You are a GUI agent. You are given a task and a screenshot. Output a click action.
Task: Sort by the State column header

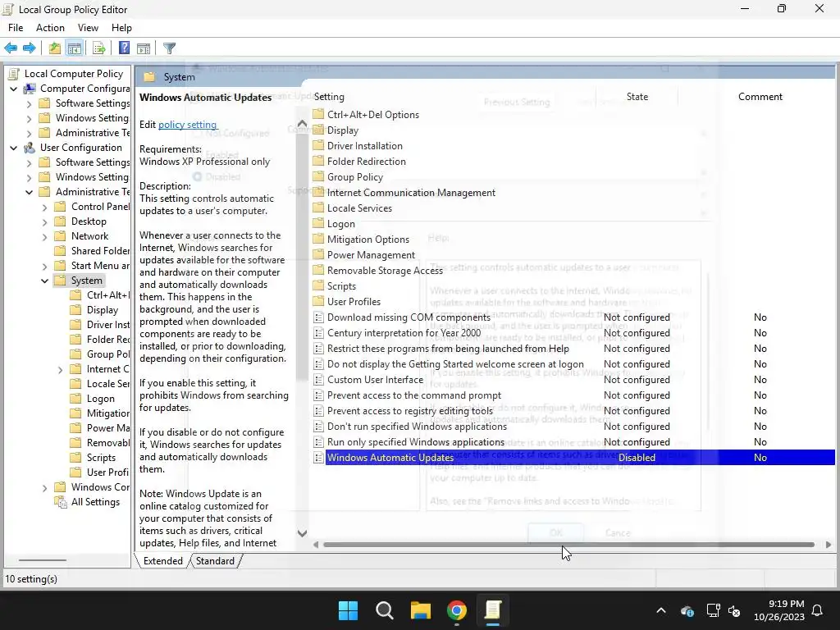tap(637, 97)
